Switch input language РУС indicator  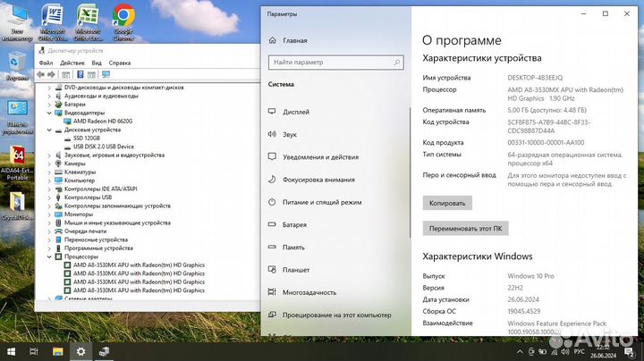[x=579, y=351]
